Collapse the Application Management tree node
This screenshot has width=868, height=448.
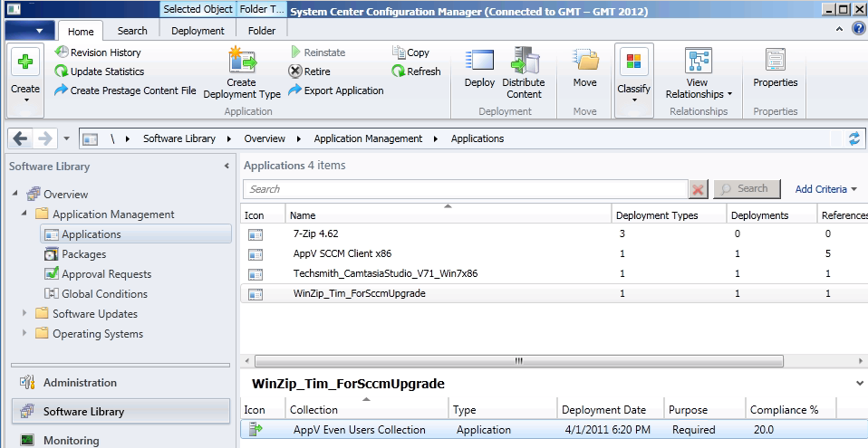[24, 213]
